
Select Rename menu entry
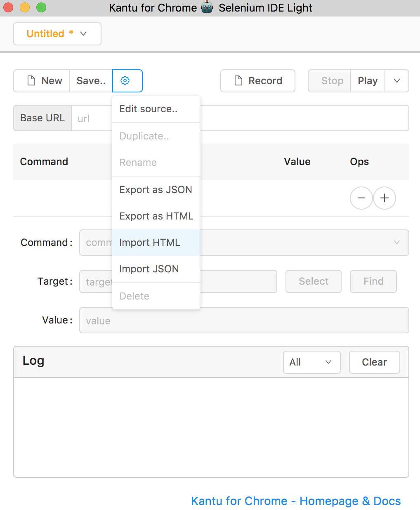(x=156, y=163)
